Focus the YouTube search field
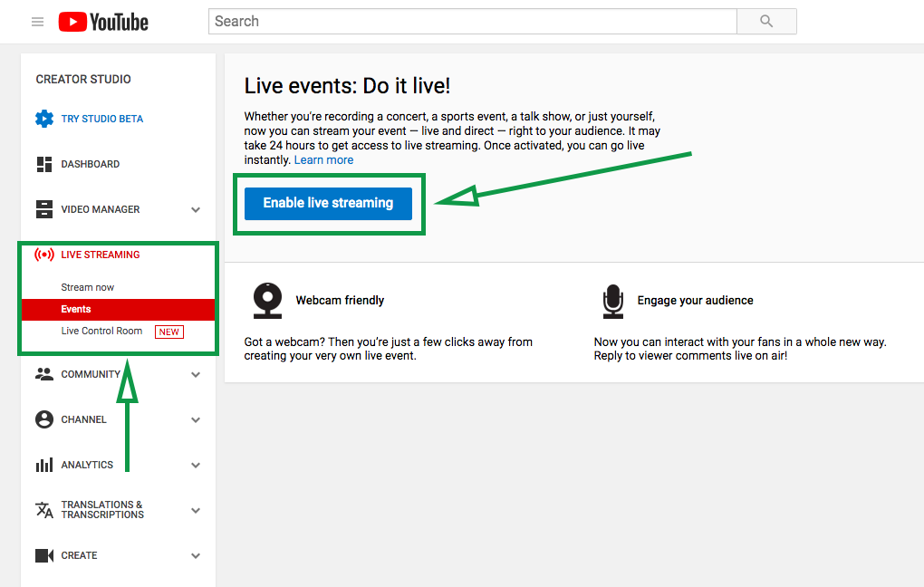Image resolution: width=924 pixels, height=587 pixels. point(473,21)
